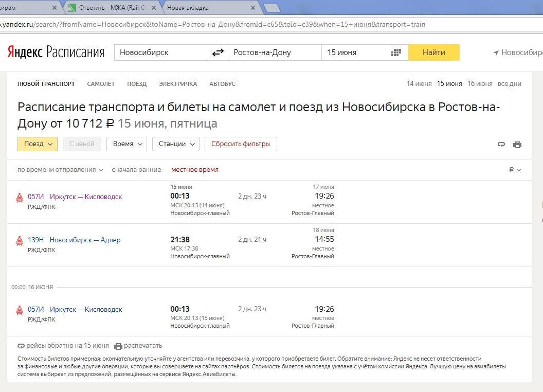Toggle местное время display
Screen dimensions: 543x392
(x=195, y=170)
